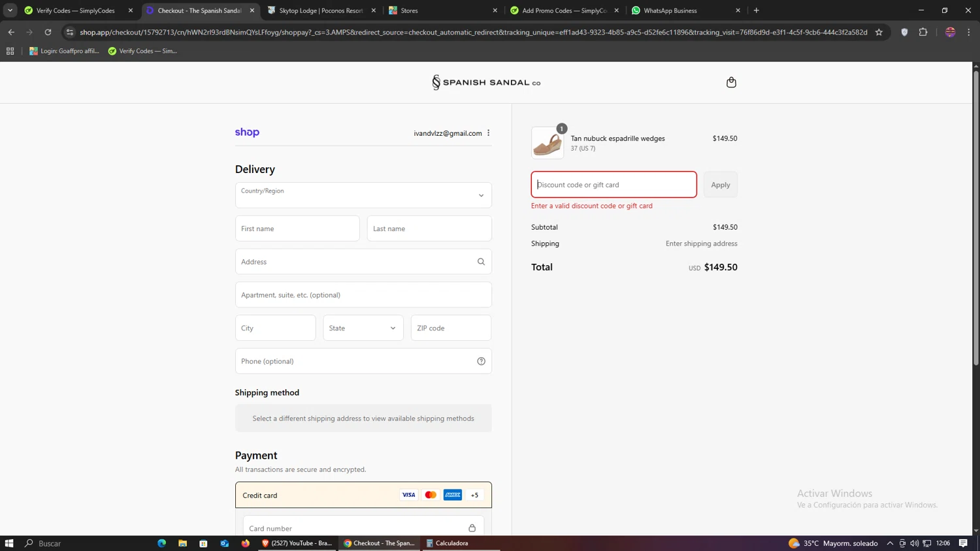Click the Phone optional field

click(x=363, y=361)
